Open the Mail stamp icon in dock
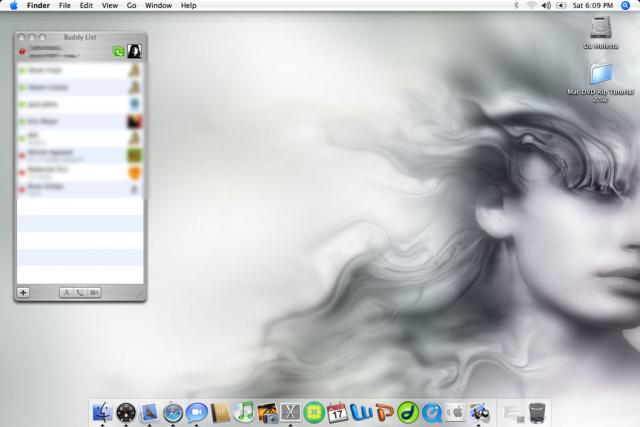The height and width of the screenshot is (427, 640). click(149, 412)
